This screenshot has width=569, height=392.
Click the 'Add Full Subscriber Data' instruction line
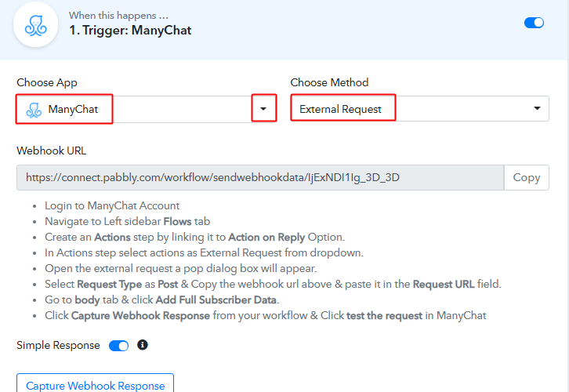162,299
